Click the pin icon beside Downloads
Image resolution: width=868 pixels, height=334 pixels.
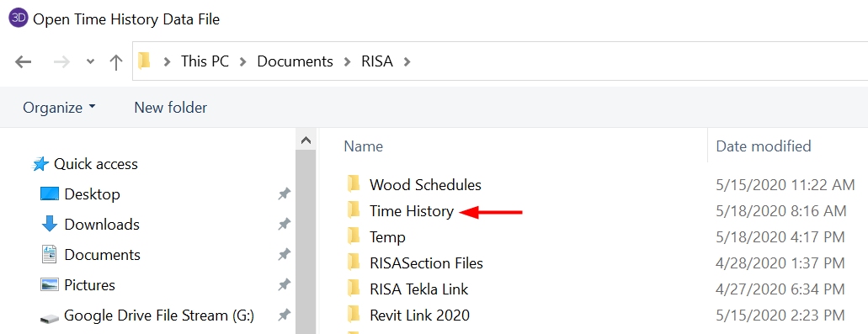(284, 225)
